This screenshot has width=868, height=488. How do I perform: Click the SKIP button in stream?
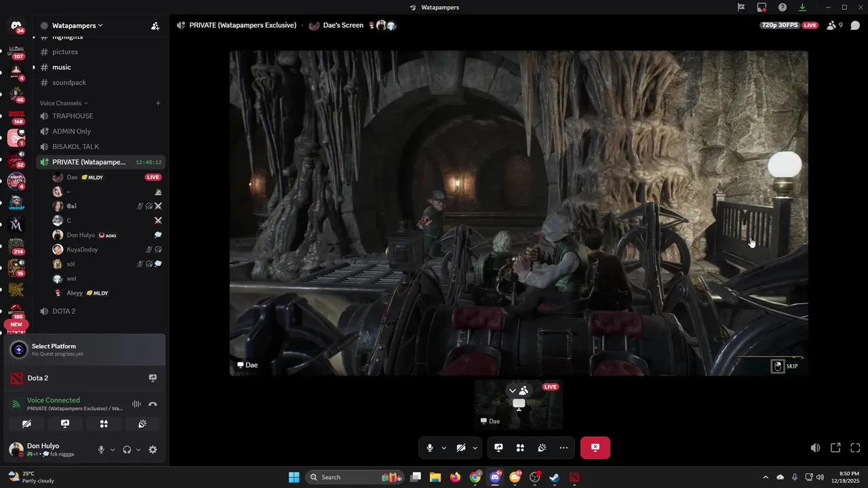(785, 366)
